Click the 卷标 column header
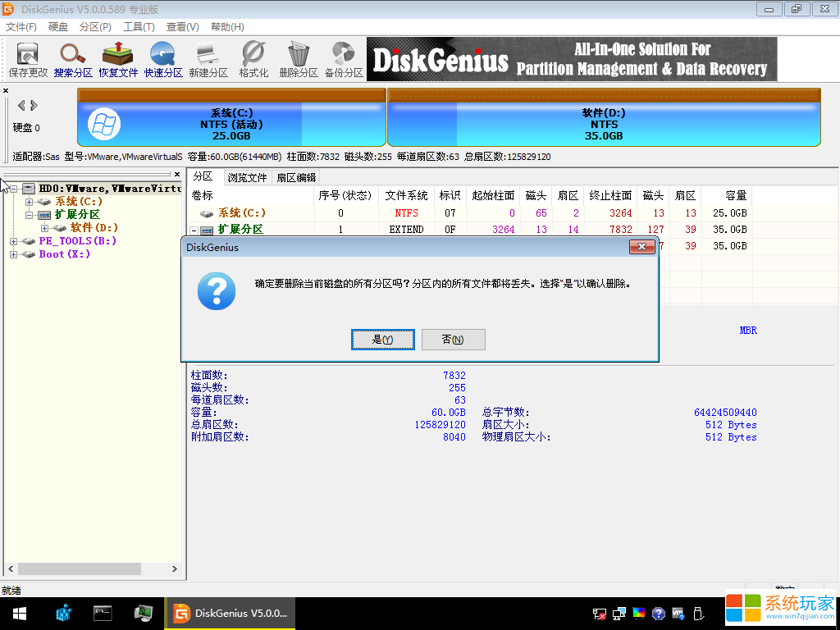Image resolution: width=840 pixels, height=630 pixels. pyautogui.click(x=250, y=195)
